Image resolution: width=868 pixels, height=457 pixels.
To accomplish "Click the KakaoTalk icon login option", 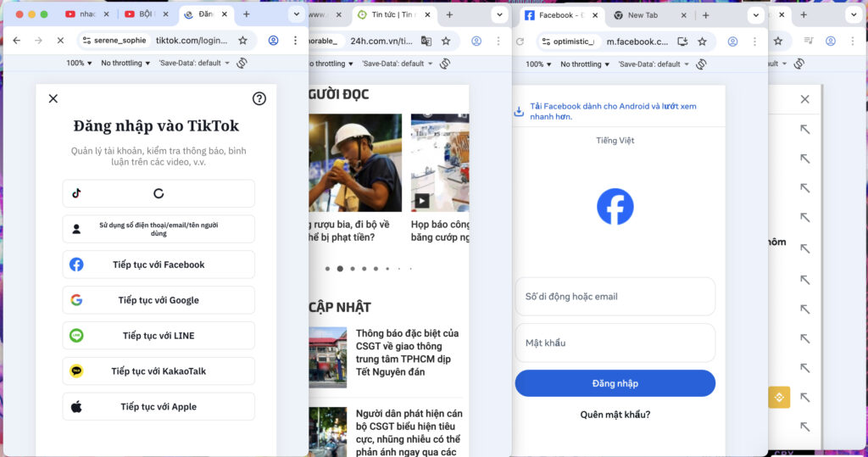I will click(76, 371).
